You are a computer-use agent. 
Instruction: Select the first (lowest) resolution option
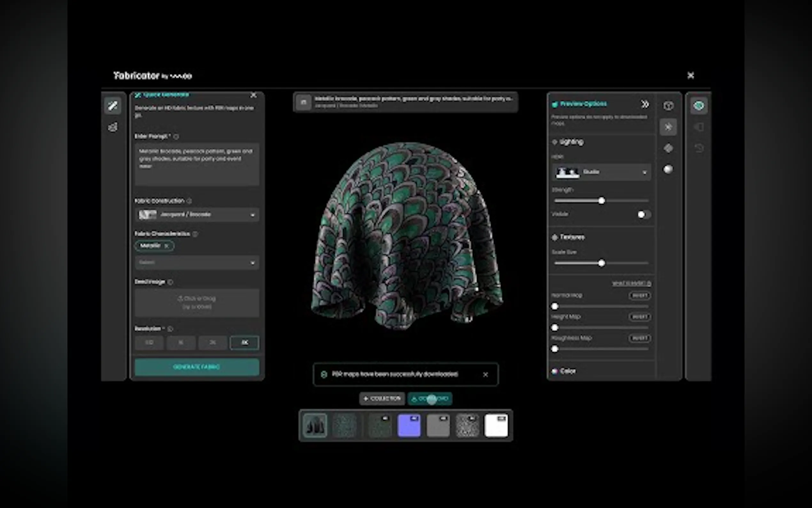149,343
